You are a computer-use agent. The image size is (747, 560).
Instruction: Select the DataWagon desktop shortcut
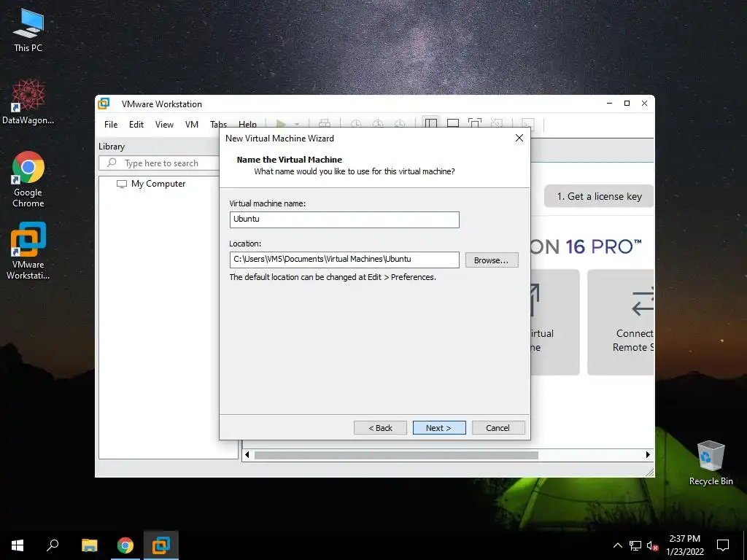(x=28, y=102)
